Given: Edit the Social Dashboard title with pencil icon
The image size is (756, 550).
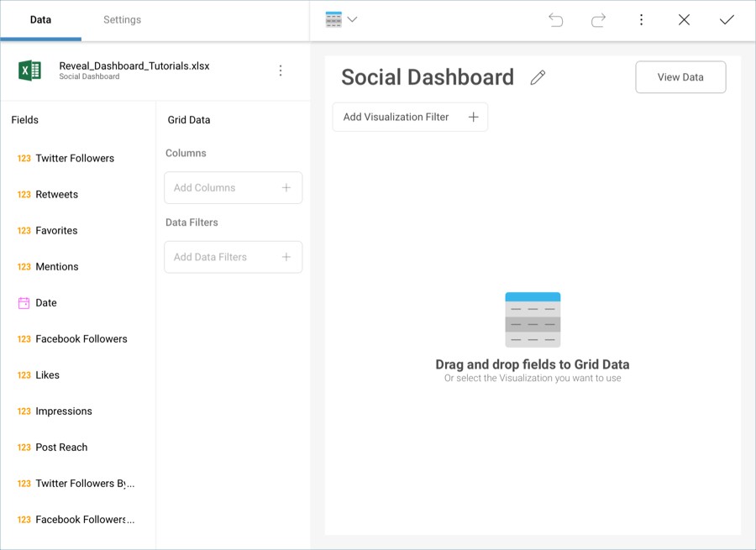Looking at the screenshot, I should 538,77.
